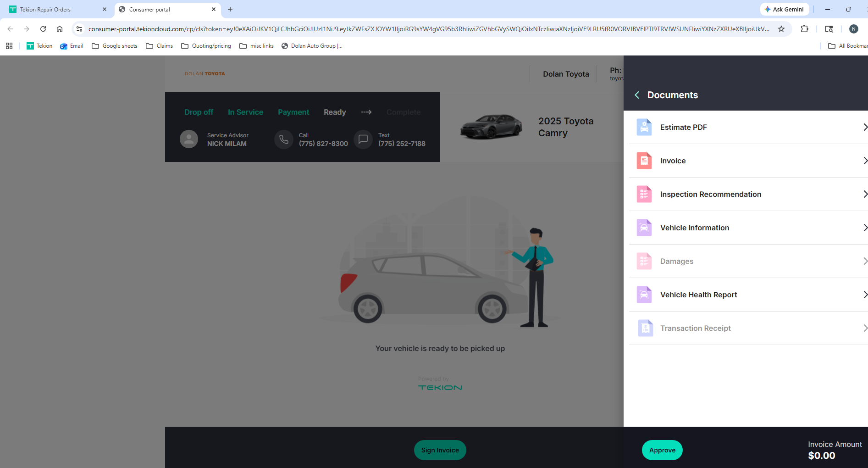Open the Vehicle Health Report icon
The height and width of the screenshot is (468, 868).
(644, 295)
